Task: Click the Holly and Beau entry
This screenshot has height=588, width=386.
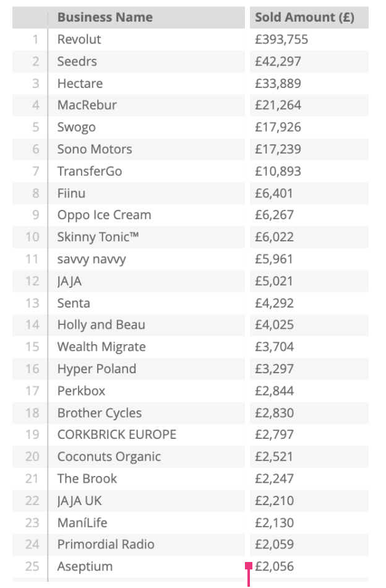Action: (101, 325)
